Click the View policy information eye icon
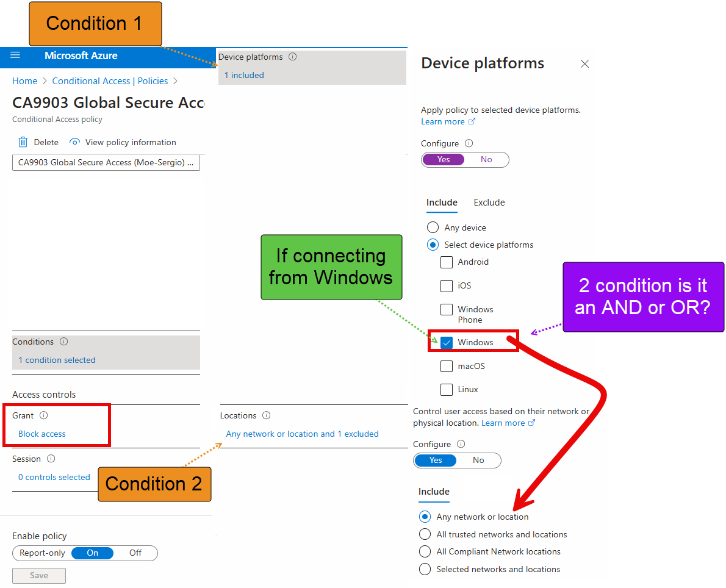726x588 pixels. [x=74, y=142]
